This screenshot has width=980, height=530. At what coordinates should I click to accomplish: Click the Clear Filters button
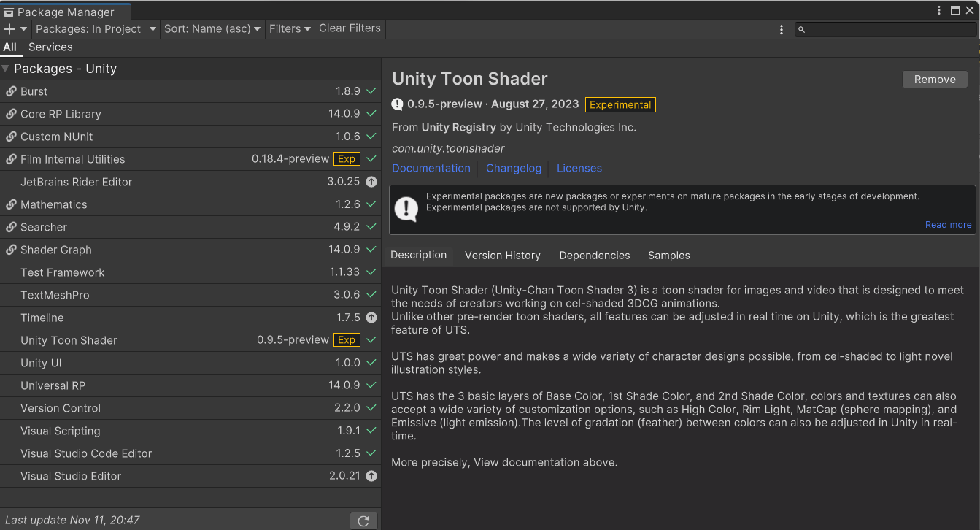click(x=350, y=28)
